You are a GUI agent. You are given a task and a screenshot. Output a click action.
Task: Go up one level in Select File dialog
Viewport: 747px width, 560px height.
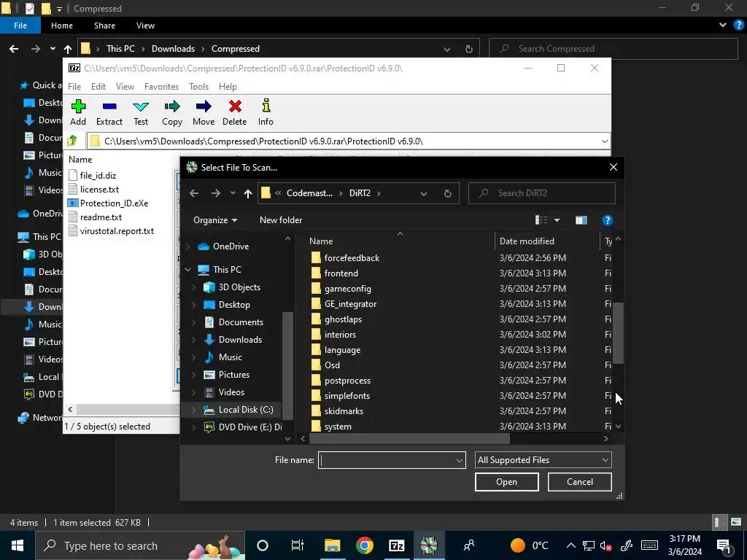248,193
